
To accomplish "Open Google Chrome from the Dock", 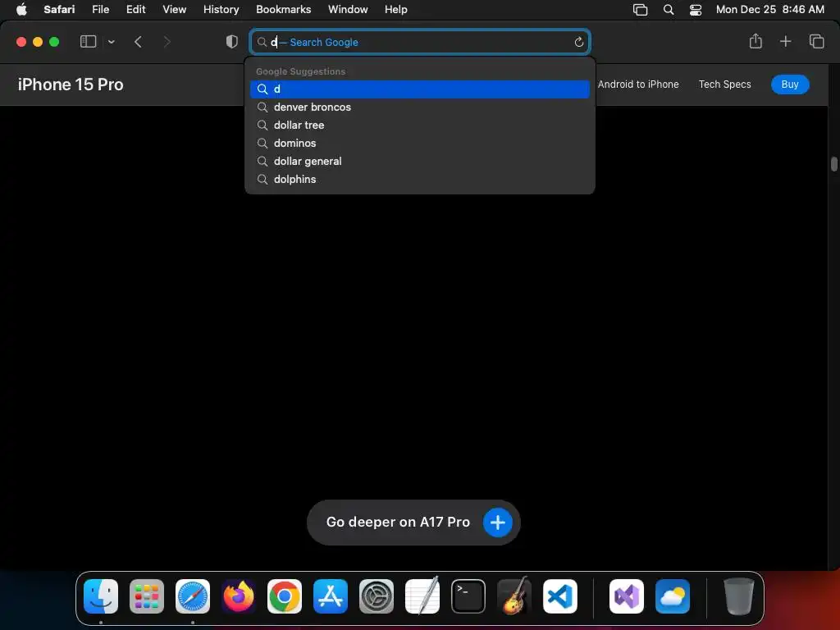I will pyautogui.click(x=285, y=596).
